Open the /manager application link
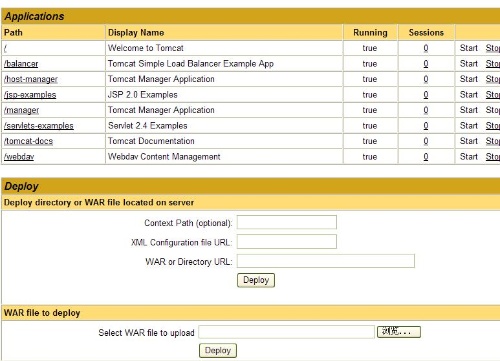Screen dimensions: 500x361 click(21, 110)
